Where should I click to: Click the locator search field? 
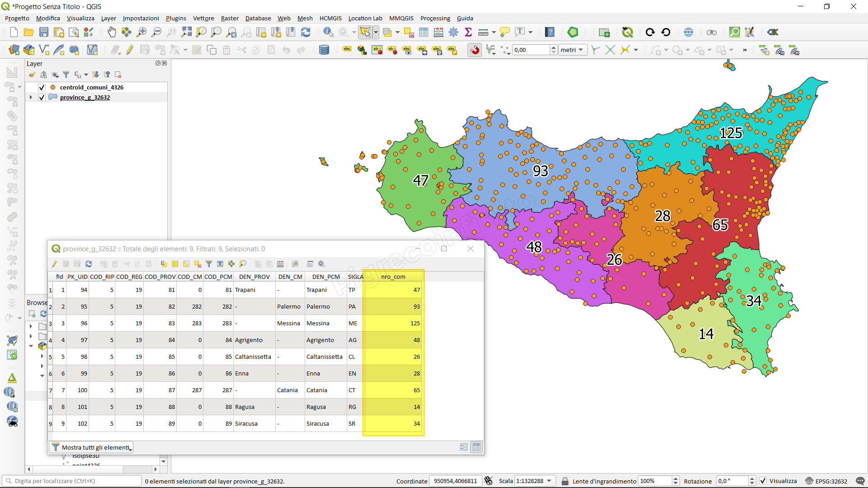click(72, 481)
